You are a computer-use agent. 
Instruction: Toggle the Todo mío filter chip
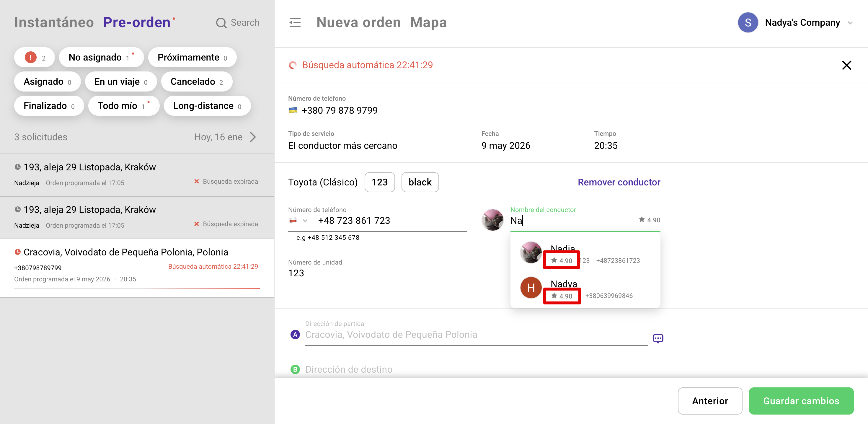[123, 106]
